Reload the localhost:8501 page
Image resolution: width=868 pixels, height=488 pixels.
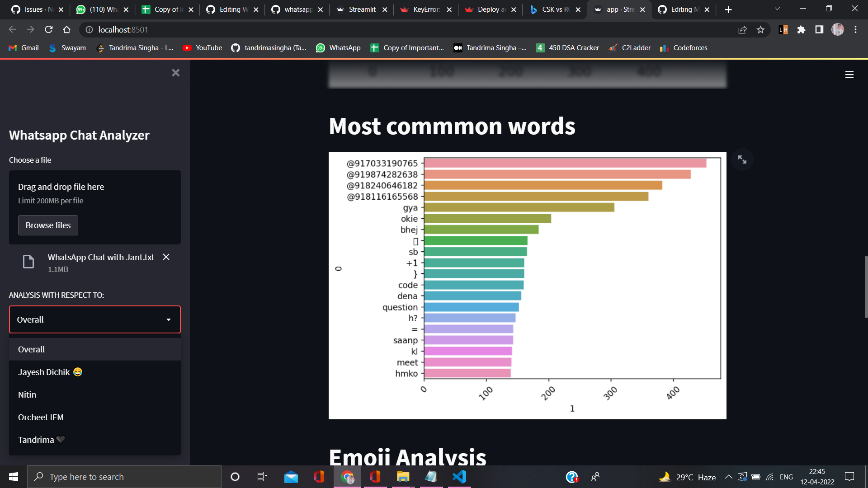48,30
